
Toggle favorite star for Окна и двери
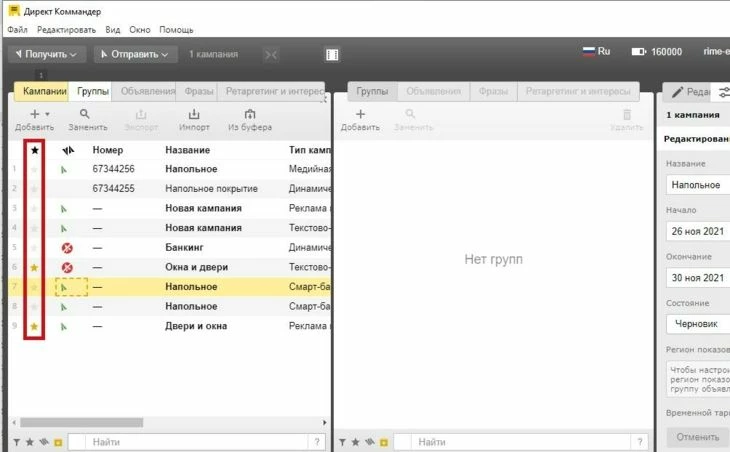click(34, 268)
